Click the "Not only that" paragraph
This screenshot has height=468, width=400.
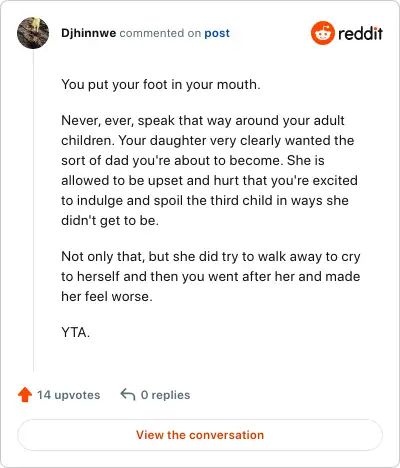coord(211,276)
